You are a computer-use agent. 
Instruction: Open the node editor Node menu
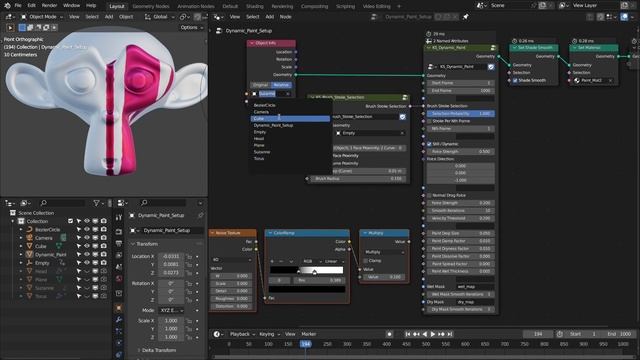tap(285, 17)
